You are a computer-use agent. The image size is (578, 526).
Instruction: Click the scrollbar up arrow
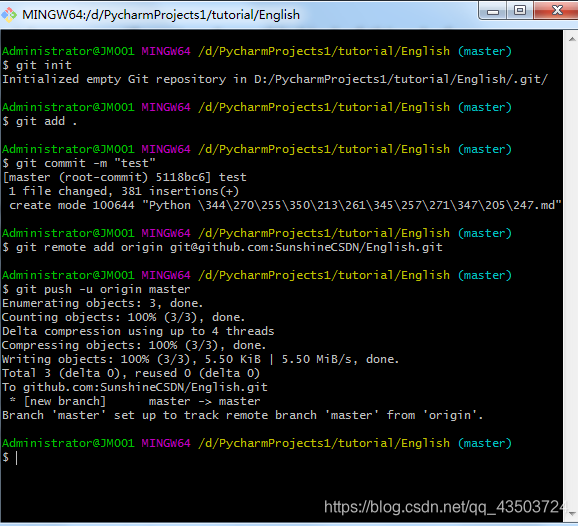click(572, 39)
